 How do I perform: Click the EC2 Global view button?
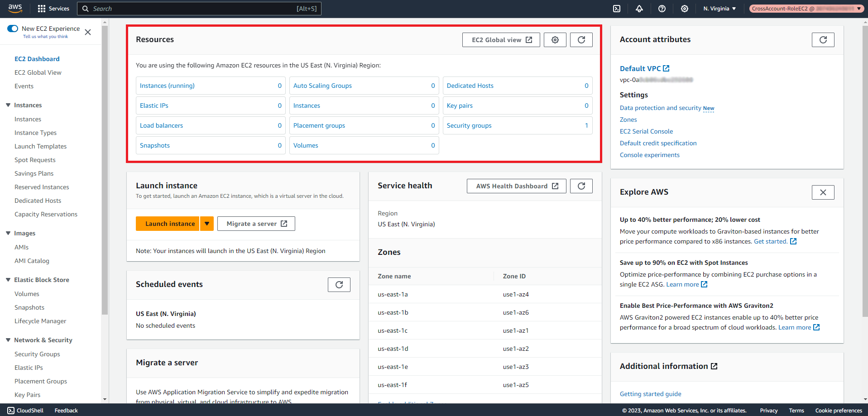pos(501,40)
